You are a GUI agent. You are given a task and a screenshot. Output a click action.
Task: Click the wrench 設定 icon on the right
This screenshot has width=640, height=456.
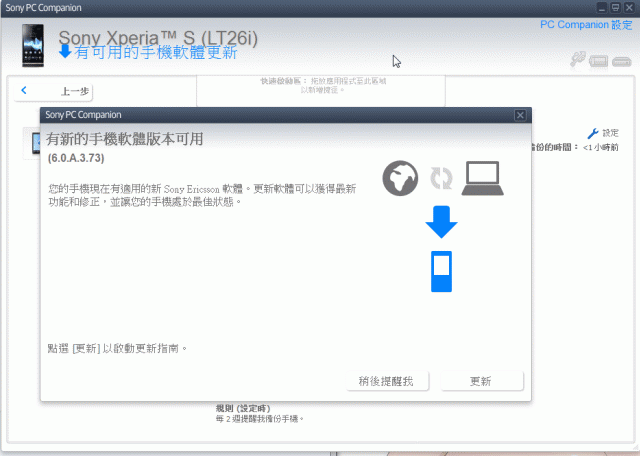(x=593, y=133)
